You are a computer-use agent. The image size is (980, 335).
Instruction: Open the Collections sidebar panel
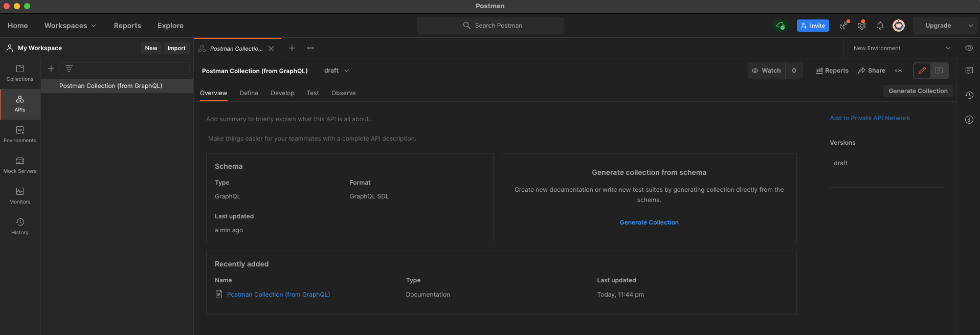(20, 73)
